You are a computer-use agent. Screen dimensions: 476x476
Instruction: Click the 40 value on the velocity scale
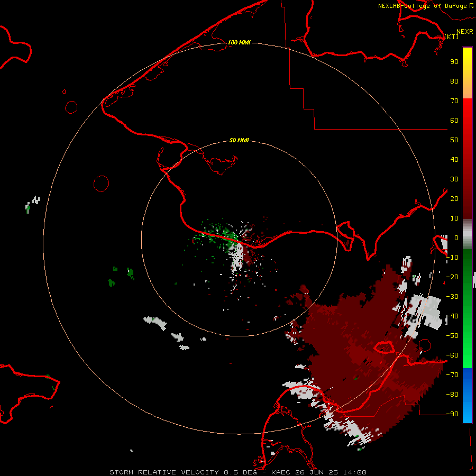[x=454, y=159]
